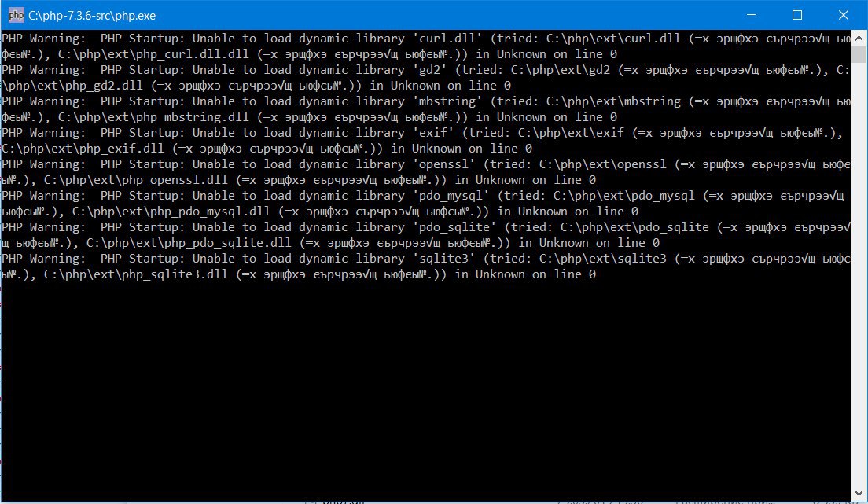Click the vertical scrollbar thumb
This screenshot has width=868, height=504.
click(x=859, y=54)
